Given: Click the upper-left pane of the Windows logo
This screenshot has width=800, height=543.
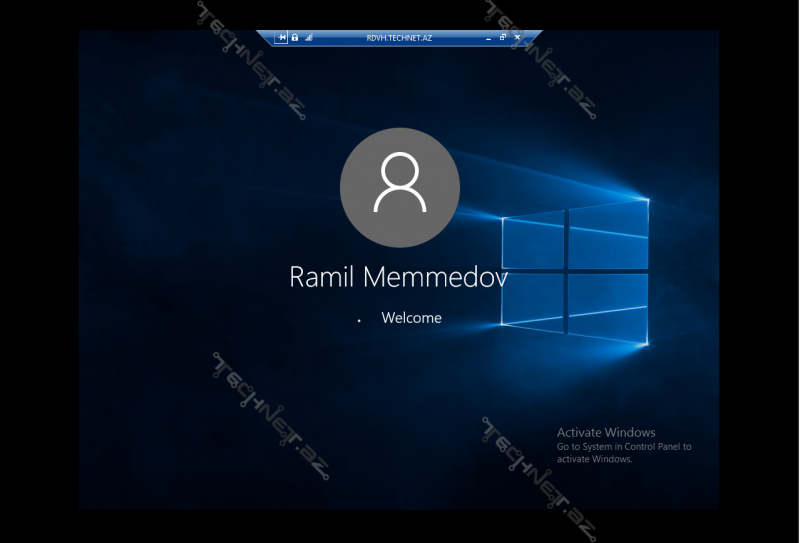Looking at the screenshot, I should click(x=532, y=242).
